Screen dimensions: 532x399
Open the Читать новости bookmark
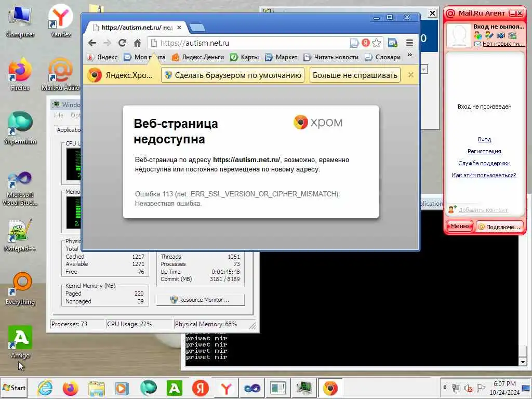[x=331, y=57]
